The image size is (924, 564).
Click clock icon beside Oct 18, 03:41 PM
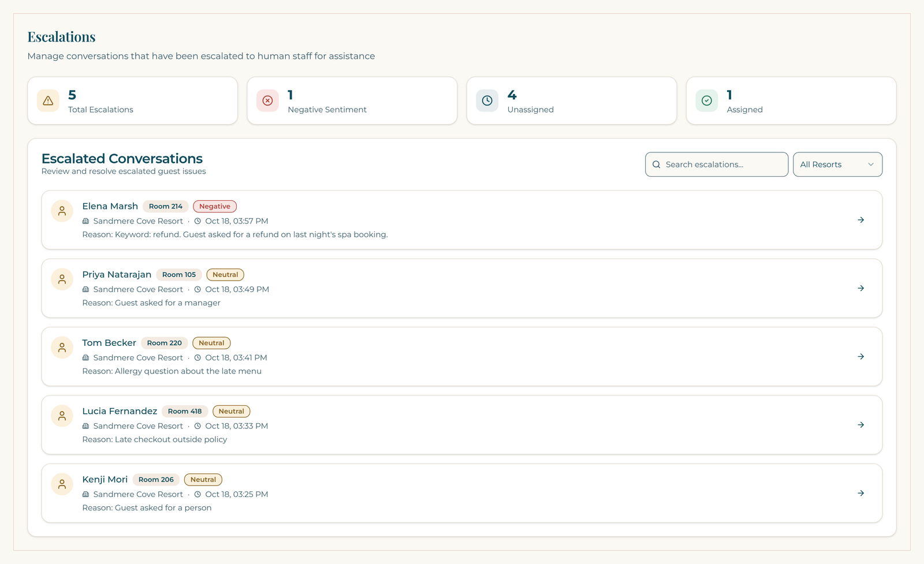pyautogui.click(x=198, y=358)
